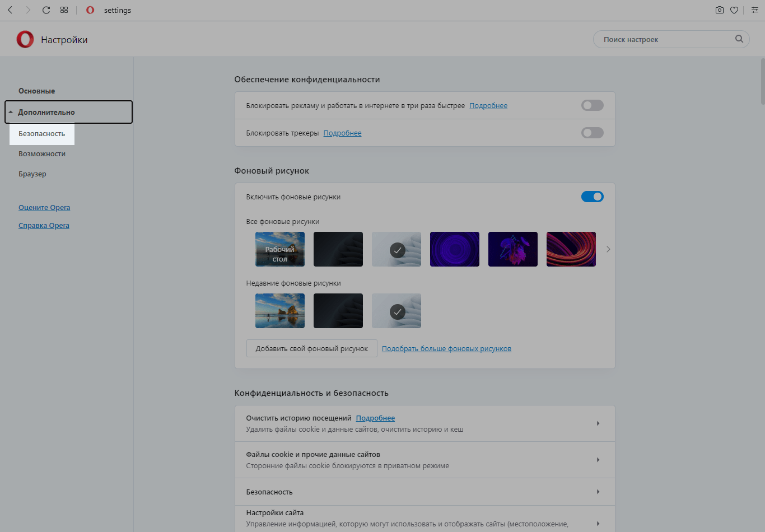Open the Основные settings section
This screenshot has width=765, height=532.
(x=37, y=91)
